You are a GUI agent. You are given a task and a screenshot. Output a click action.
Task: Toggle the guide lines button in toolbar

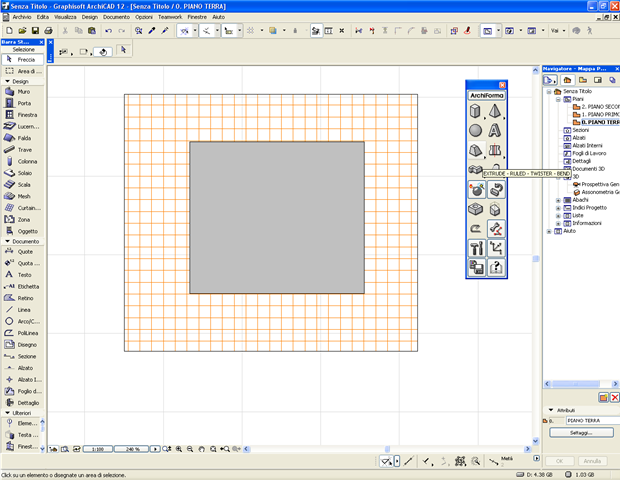pyautogui.click(x=184, y=31)
